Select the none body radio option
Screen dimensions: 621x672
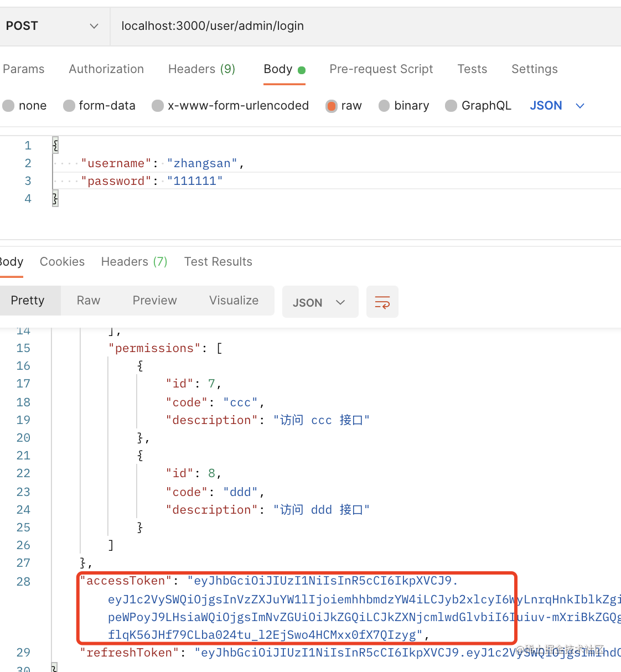pos(9,106)
